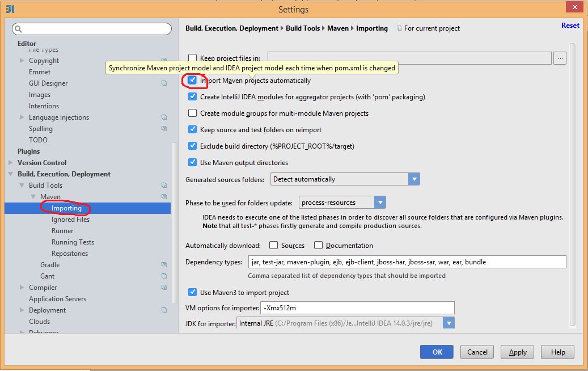
Task: Click the browse '...' button for project files
Action: coord(560,58)
